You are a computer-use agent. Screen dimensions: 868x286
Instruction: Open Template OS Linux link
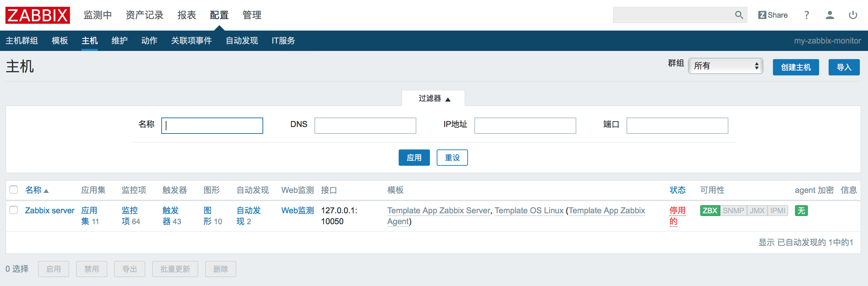coord(529,211)
